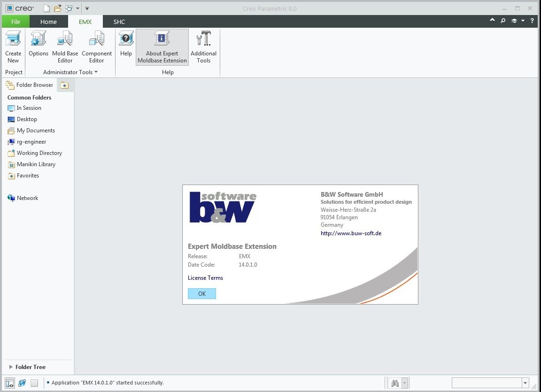Open the dropdown next to binoculars icon
The width and height of the screenshot is (541, 392).
point(405,383)
